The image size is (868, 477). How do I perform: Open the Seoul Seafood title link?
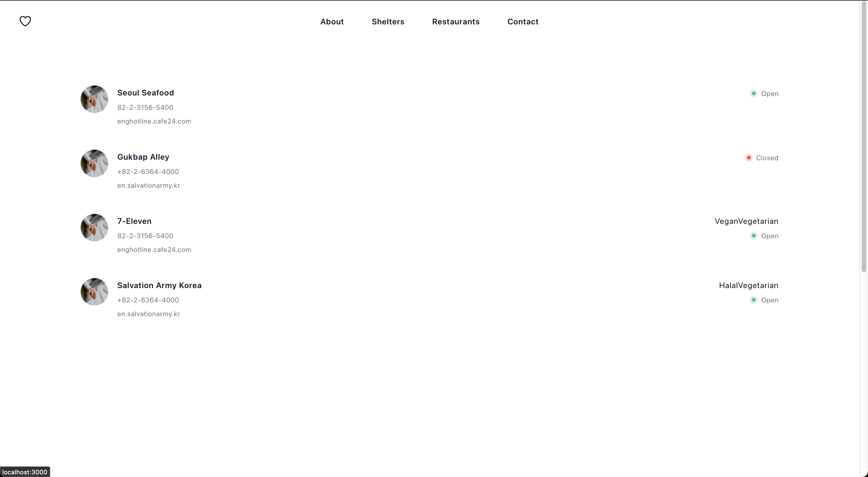tap(145, 93)
